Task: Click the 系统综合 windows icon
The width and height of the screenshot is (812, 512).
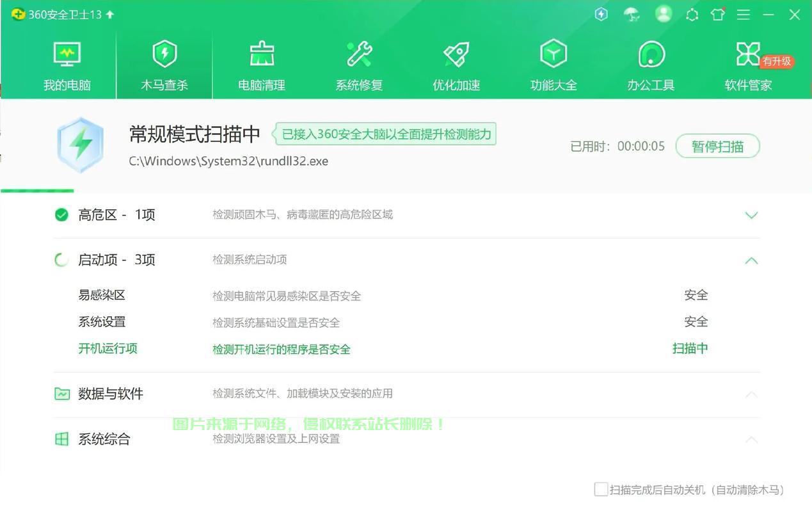Action: [x=61, y=439]
